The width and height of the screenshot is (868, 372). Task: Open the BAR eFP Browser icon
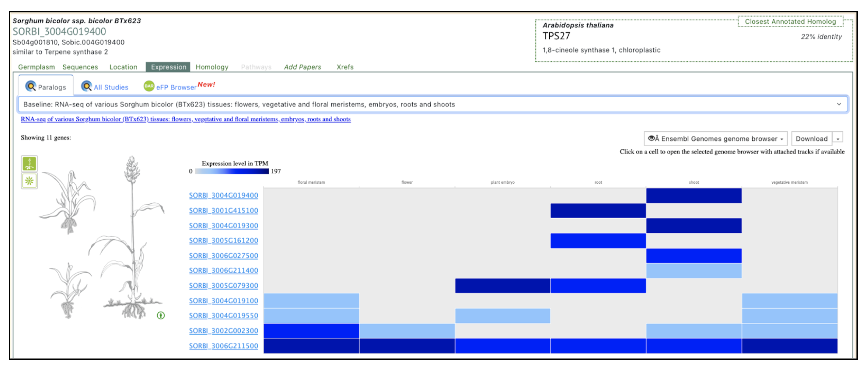149,86
